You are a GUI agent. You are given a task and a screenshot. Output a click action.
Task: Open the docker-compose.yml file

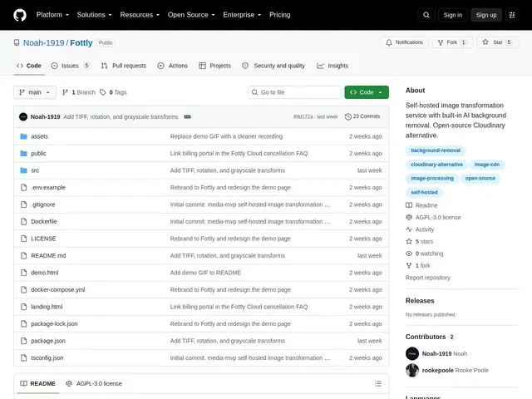coord(57,290)
